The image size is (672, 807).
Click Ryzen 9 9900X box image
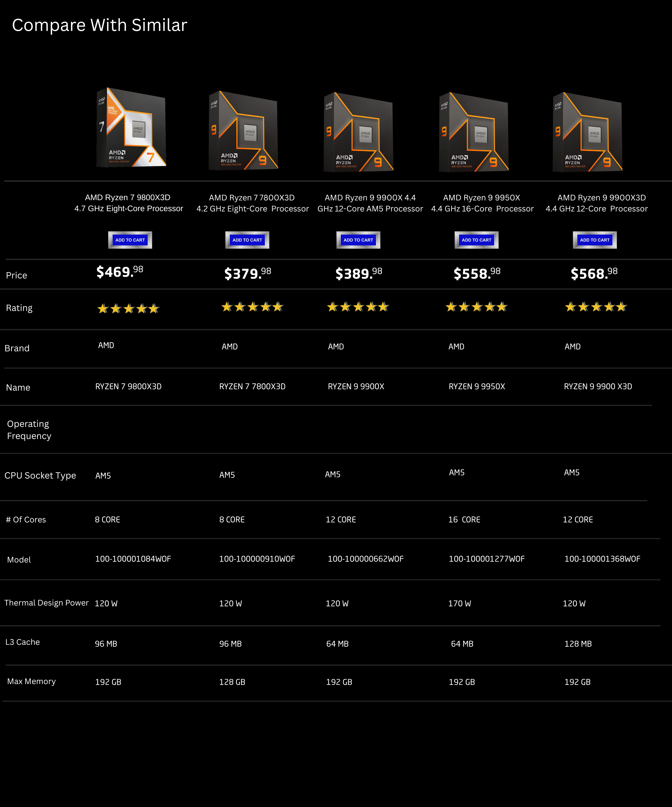(x=358, y=132)
